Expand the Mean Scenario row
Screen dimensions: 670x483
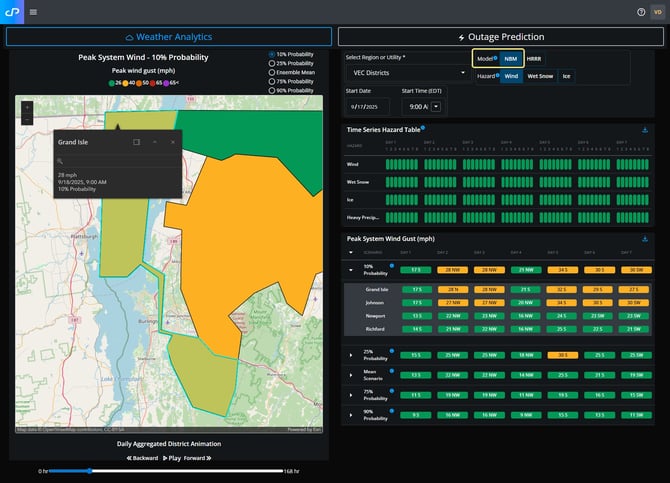point(351,374)
